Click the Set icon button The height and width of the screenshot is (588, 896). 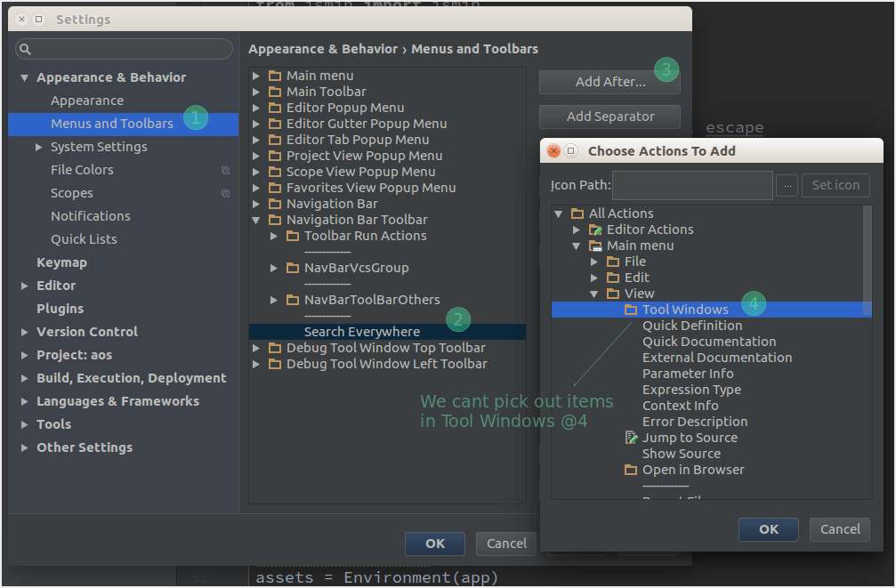point(835,185)
